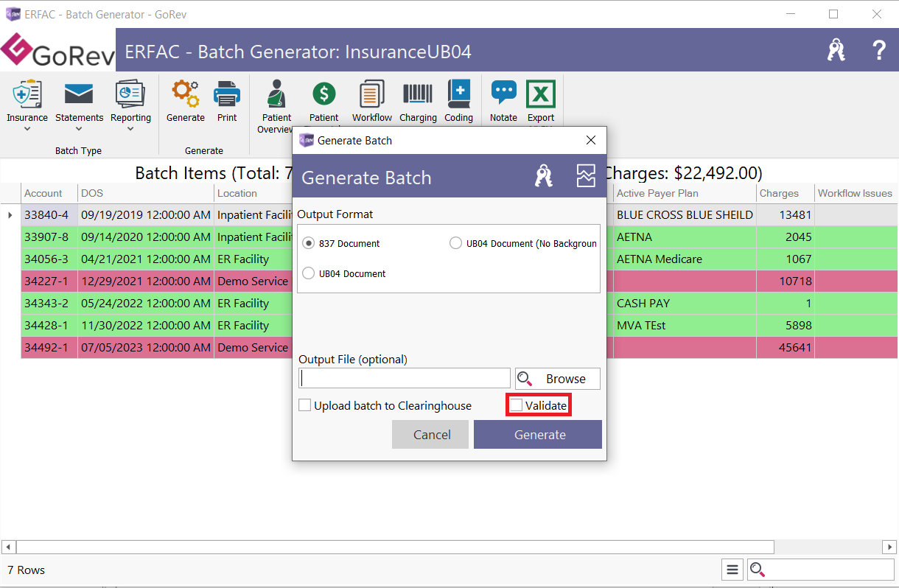Viewport: 899px width, 588px height.
Task: Open the Workflow toolbar icon
Action: pos(371,94)
